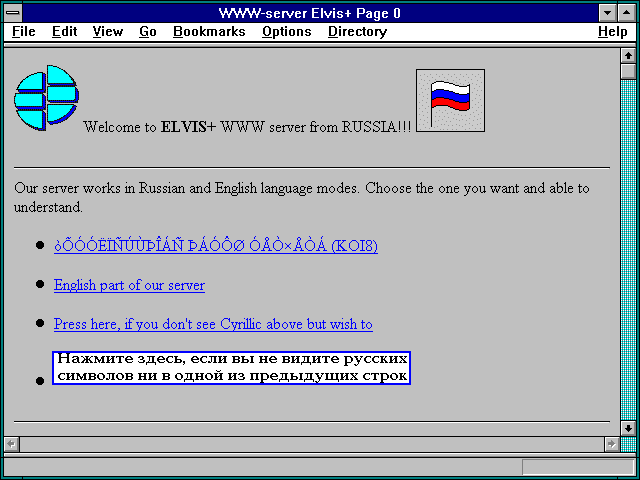Click the vertical scrollbar thumb

tap(628, 71)
